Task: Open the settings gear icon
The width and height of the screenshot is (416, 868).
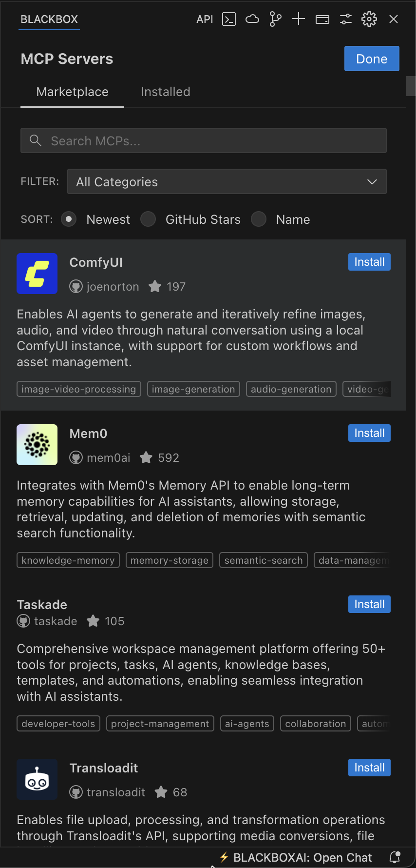Action: pyautogui.click(x=369, y=19)
